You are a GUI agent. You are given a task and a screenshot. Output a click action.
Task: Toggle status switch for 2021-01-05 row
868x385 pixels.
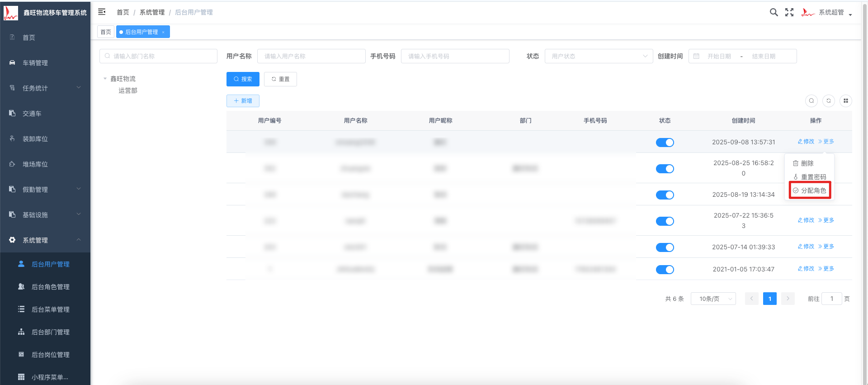coord(665,270)
